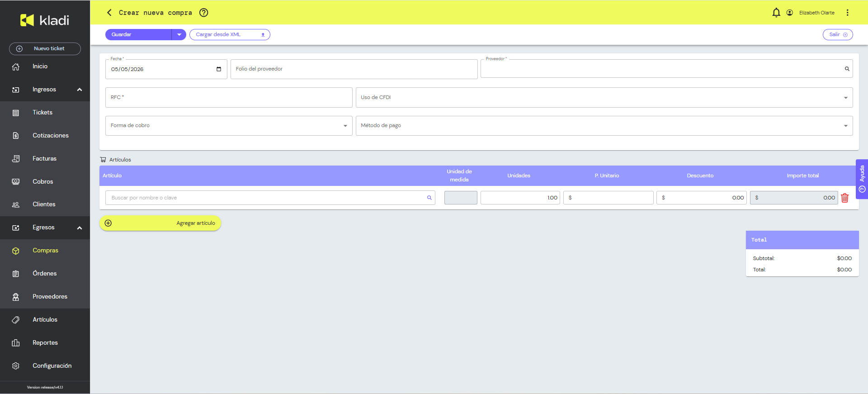868x394 pixels.
Task: Click the Tickets sidebar icon
Action: click(x=16, y=113)
